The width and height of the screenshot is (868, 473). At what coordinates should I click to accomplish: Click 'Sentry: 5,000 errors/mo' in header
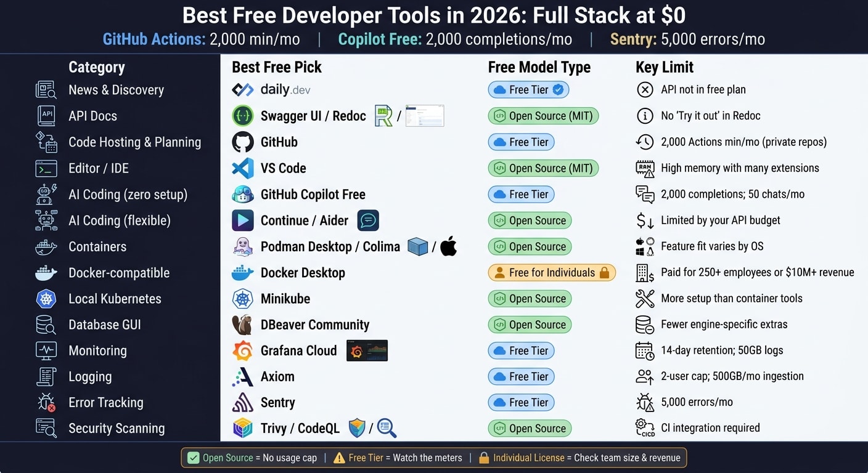687,39
